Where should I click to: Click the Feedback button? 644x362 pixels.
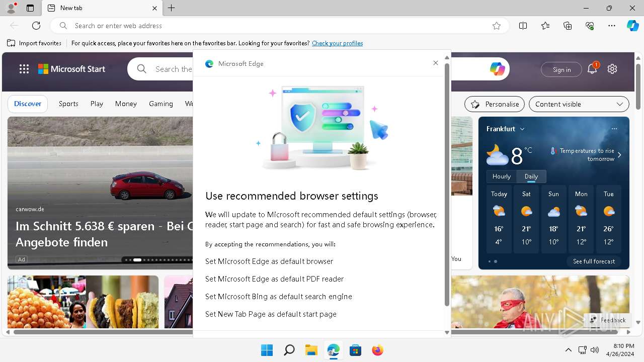click(608, 320)
